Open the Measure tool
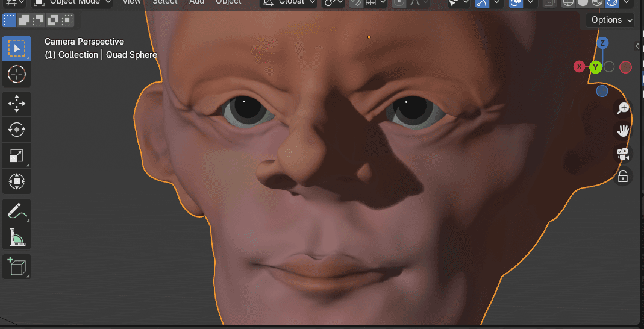Image resolution: width=644 pixels, height=329 pixels. [16, 237]
